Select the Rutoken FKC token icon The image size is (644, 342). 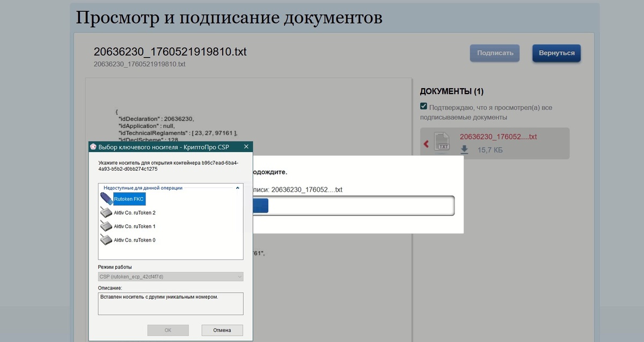pos(107,199)
